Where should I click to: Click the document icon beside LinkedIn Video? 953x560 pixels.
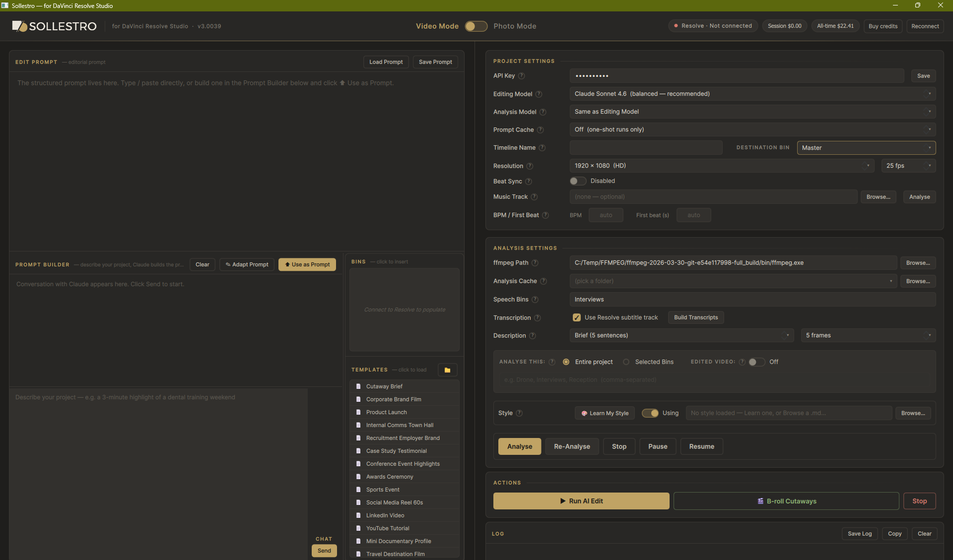[358, 515]
